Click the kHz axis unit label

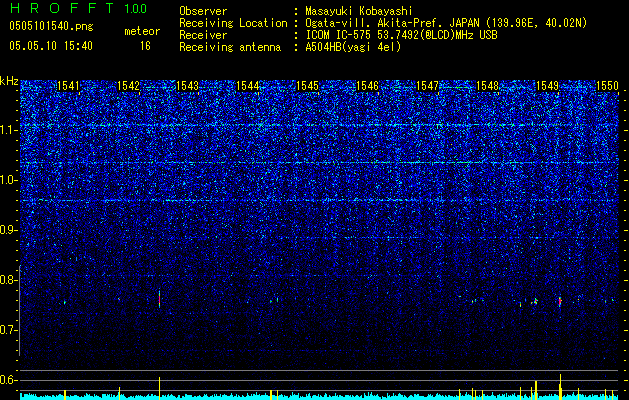pyautogui.click(x=9, y=81)
